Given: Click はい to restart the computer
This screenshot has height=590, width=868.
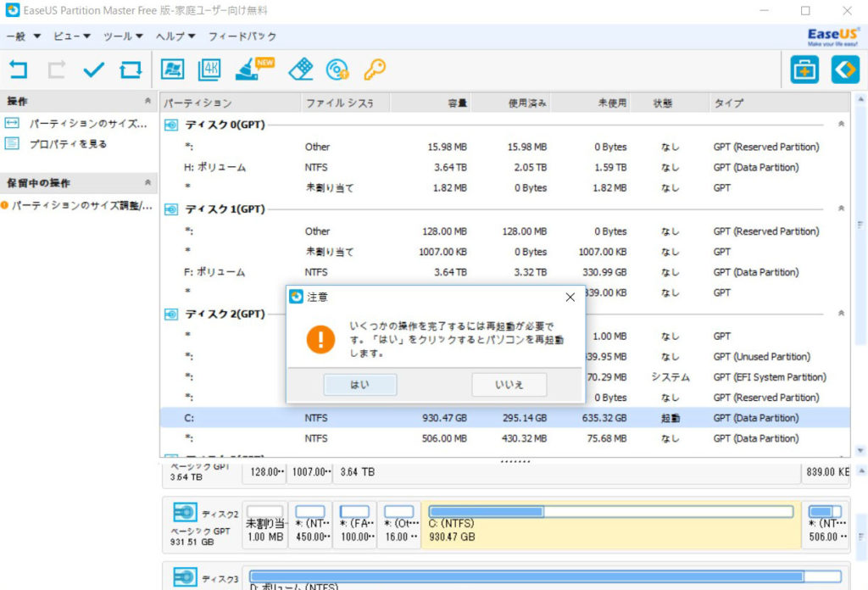Looking at the screenshot, I should click(x=359, y=385).
